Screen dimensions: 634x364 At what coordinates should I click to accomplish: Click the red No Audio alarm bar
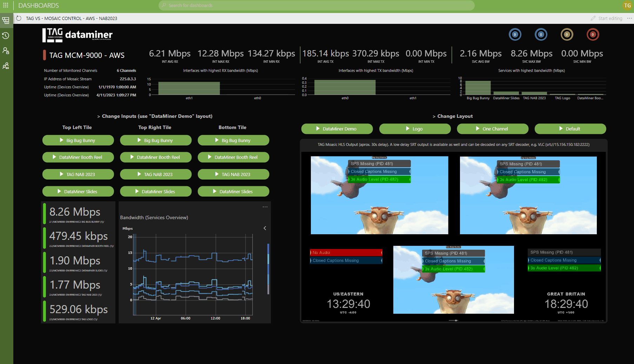point(346,252)
